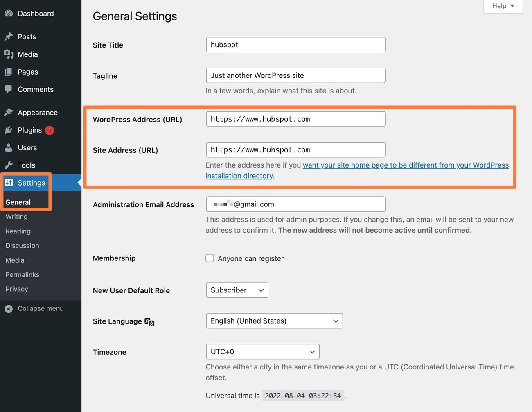Select the Posts pin icon
532x412 pixels.
(x=9, y=36)
